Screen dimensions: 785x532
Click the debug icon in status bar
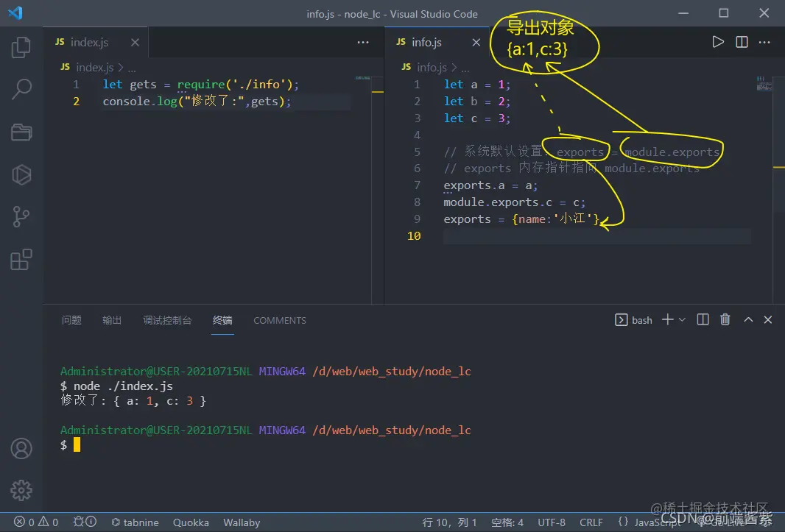[85, 522]
